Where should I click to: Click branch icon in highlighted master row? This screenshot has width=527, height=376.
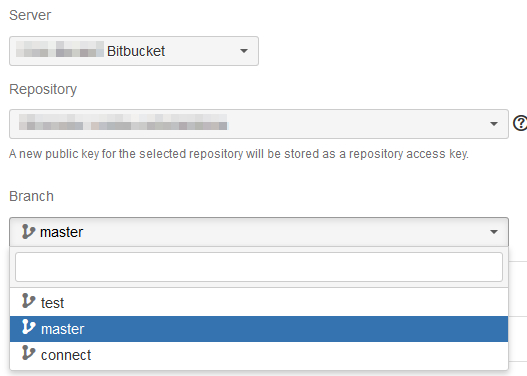point(28,327)
